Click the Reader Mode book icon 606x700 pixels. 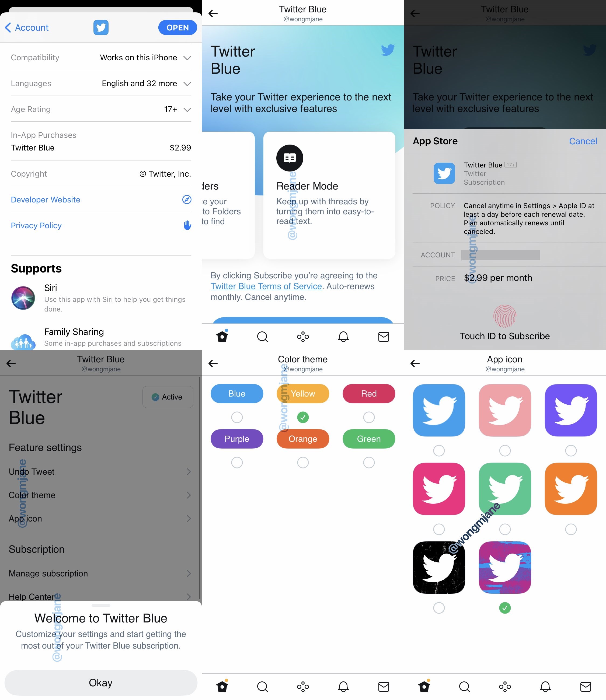pos(289,158)
